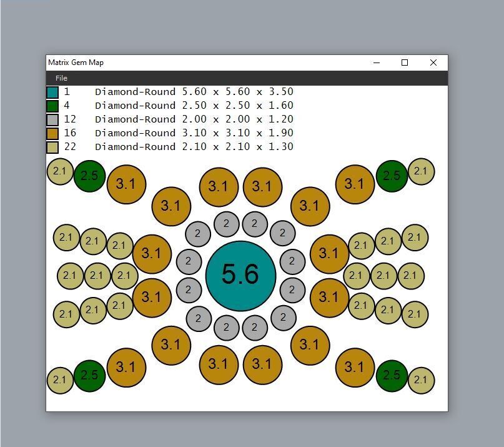Click the quantity '4' in the legend

tap(67, 105)
